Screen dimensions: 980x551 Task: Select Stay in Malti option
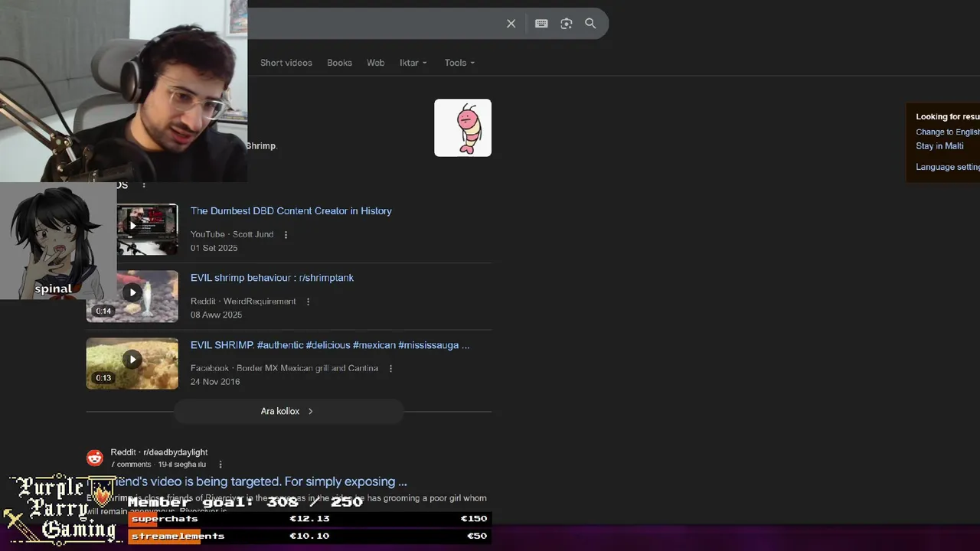tap(939, 146)
